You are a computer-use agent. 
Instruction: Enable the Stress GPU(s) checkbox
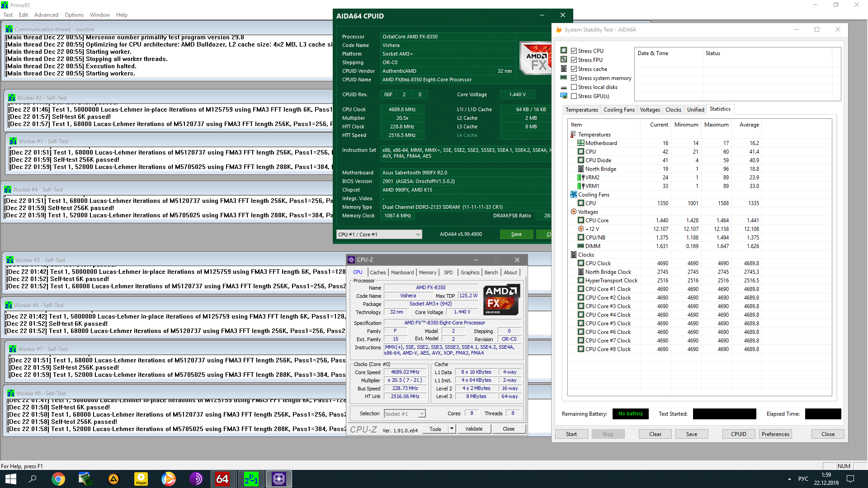tap(574, 96)
